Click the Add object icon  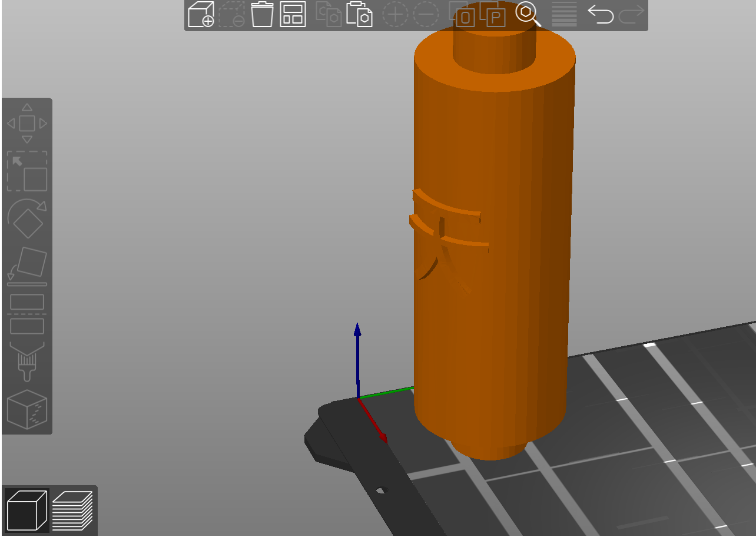[201, 14]
